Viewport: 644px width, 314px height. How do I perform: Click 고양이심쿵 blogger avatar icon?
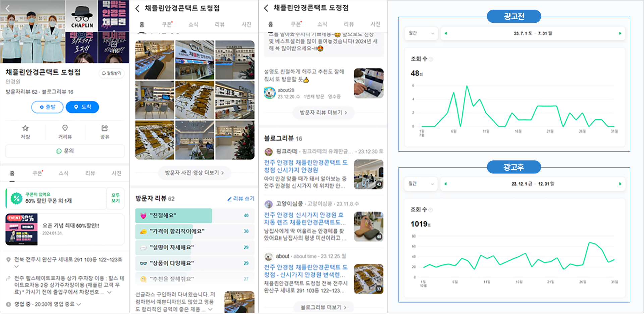pyautogui.click(x=268, y=204)
